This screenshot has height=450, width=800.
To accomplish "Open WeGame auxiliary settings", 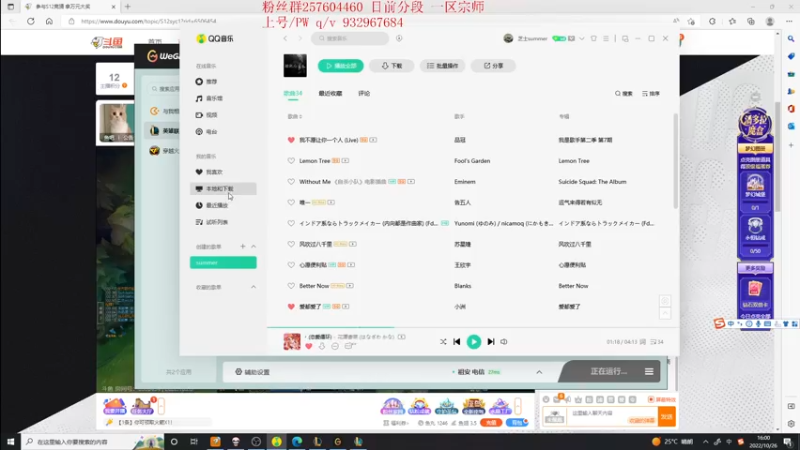I will point(252,372).
